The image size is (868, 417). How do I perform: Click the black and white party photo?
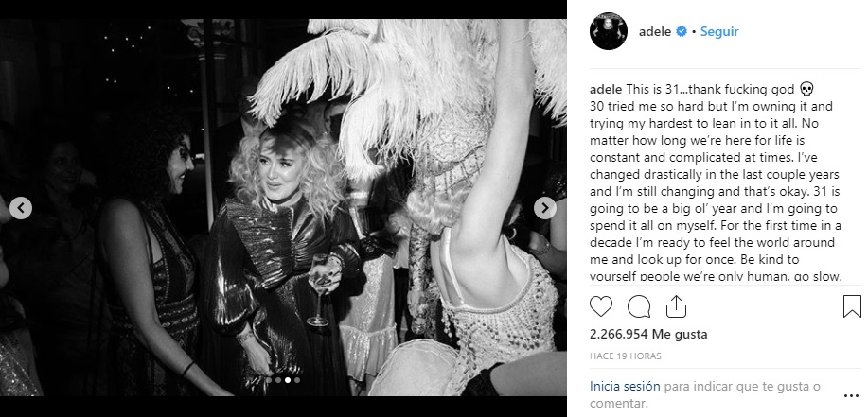(x=283, y=208)
